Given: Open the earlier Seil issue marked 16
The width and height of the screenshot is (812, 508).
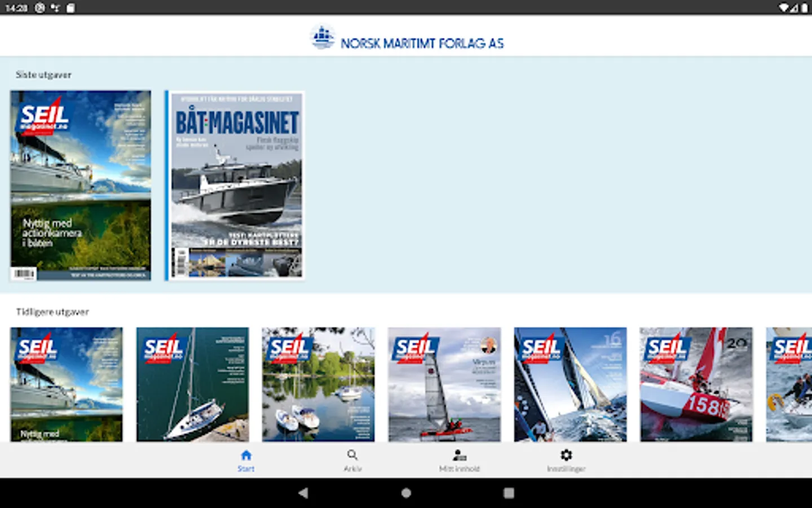Looking at the screenshot, I should [x=570, y=384].
